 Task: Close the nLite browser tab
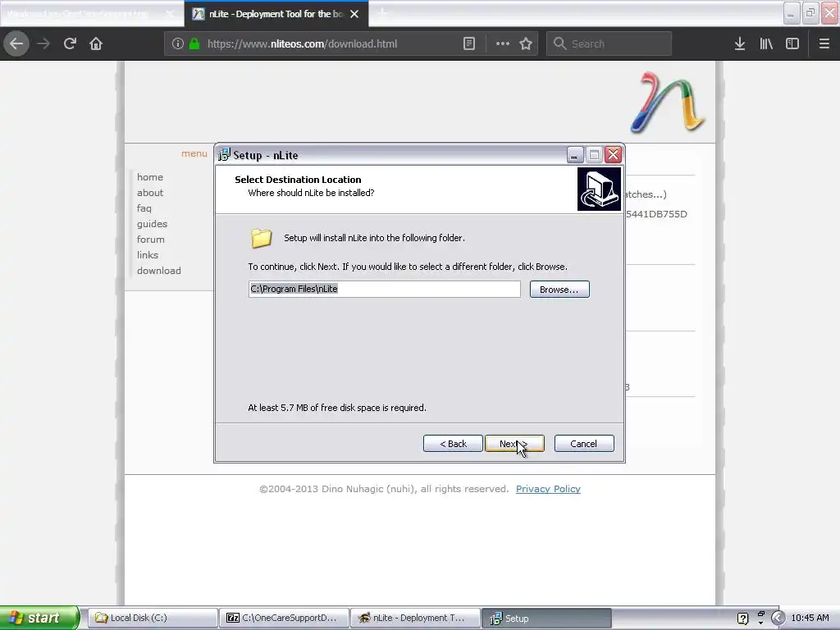point(354,14)
